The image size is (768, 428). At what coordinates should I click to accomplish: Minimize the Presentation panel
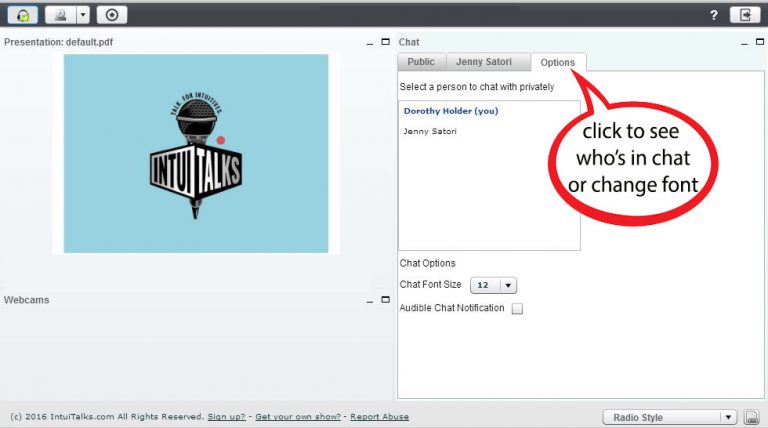(x=370, y=43)
